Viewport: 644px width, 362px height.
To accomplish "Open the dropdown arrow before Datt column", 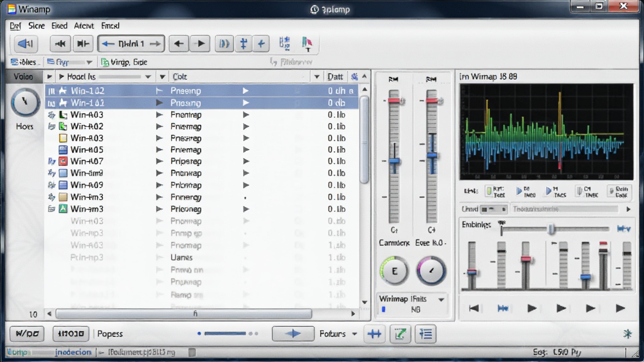I will (x=317, y=77).
